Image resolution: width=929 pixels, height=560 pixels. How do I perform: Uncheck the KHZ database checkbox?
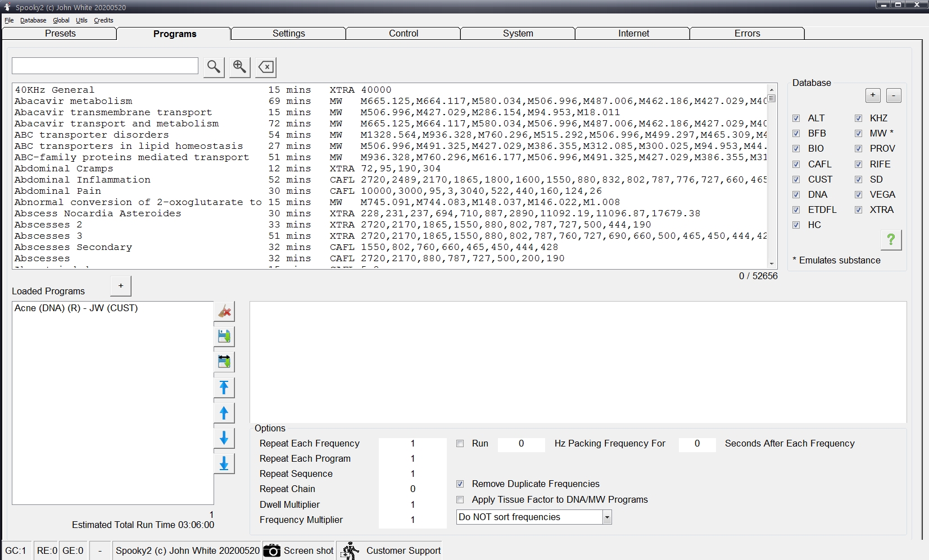[858, 118]
